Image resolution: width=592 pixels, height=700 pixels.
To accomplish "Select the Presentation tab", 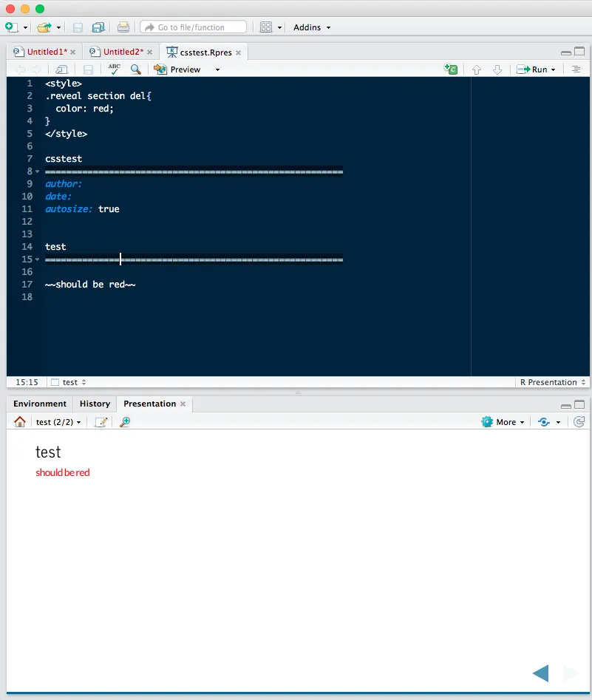I will [x=149, y=404].
